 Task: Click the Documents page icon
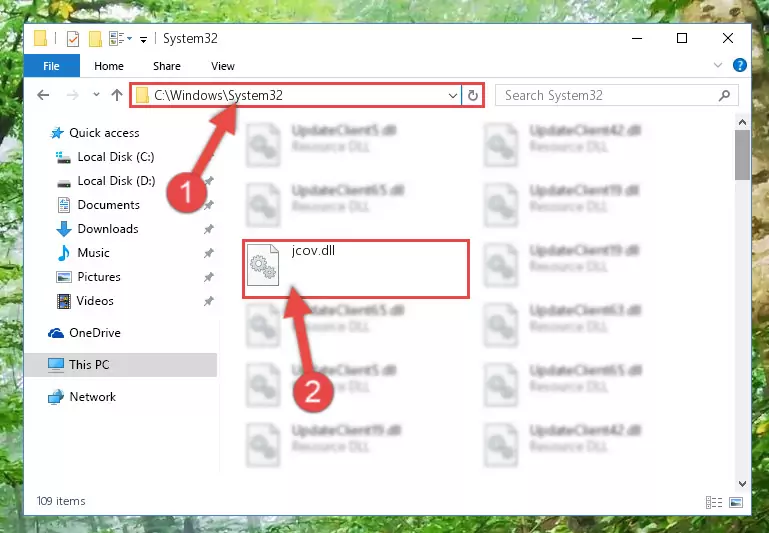[64, 204]
